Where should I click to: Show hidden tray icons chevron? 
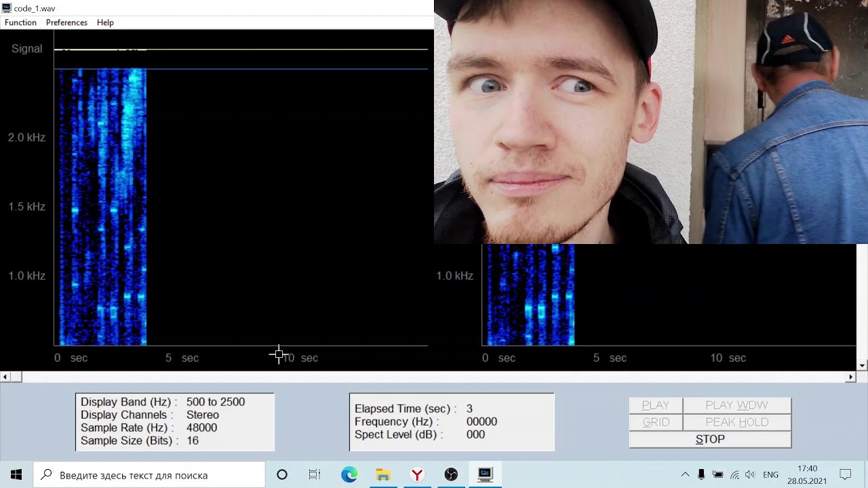click(x=685, y=475)
